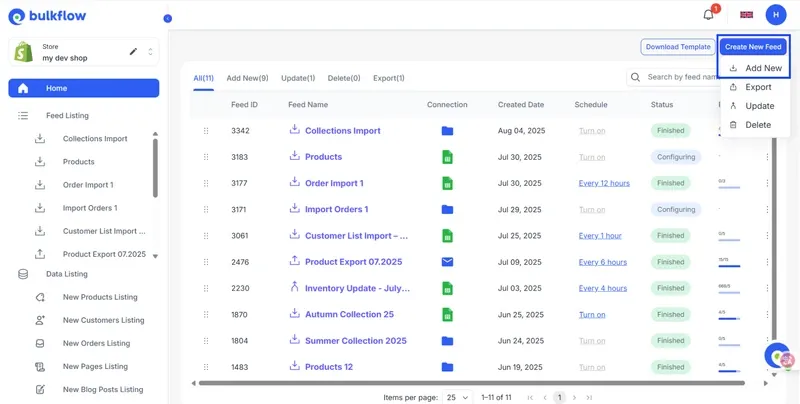The width and height of the screenshot is (800, 404).
Task: Select Add New from Create New Feed menu
Action: 755,68
